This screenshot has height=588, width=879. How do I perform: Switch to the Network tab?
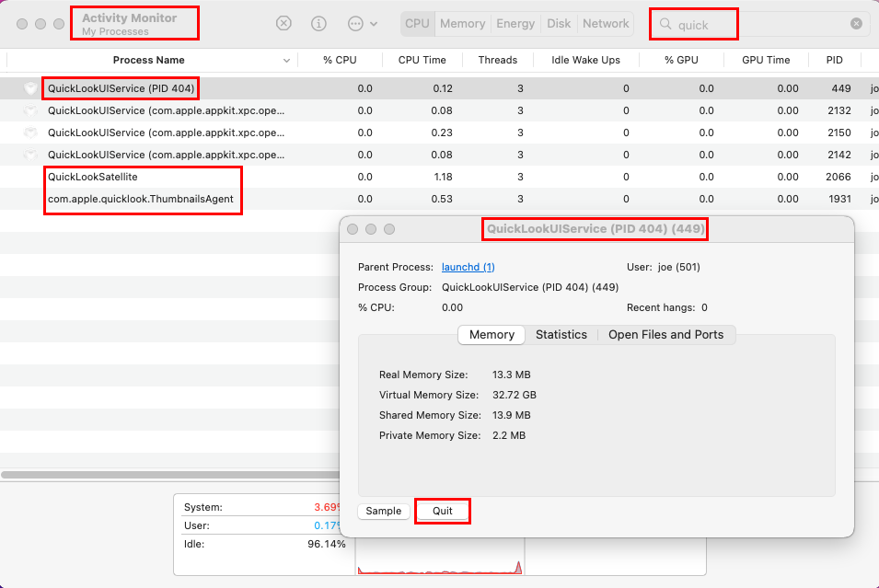(606, 24)
